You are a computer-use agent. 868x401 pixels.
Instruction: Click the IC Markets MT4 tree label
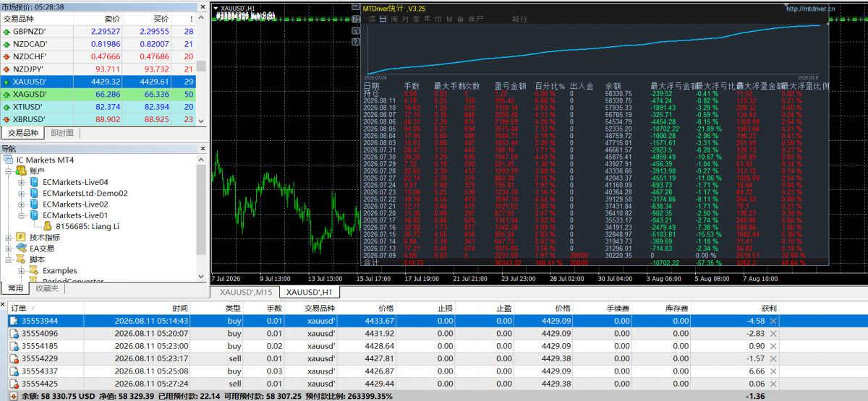coord(45,160)
